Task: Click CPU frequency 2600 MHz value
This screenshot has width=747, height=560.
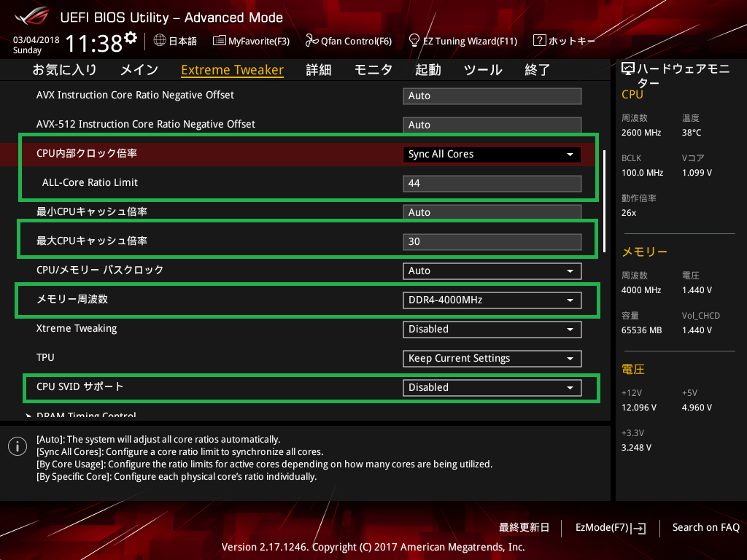Action: [x=641, y=133]
